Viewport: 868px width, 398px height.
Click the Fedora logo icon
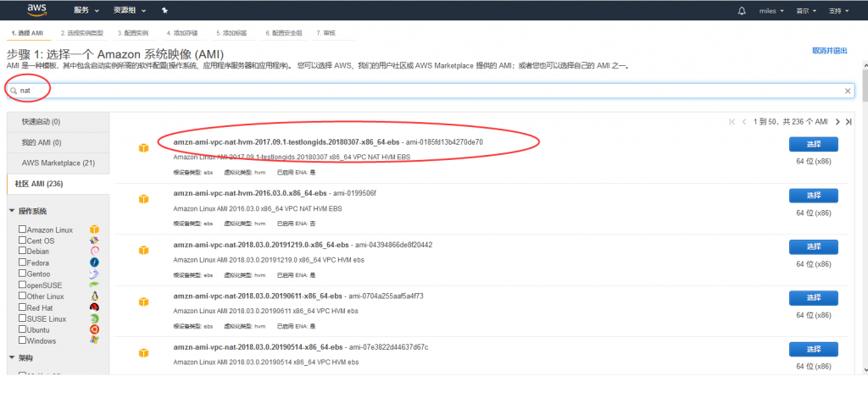[x=95, y=263]
